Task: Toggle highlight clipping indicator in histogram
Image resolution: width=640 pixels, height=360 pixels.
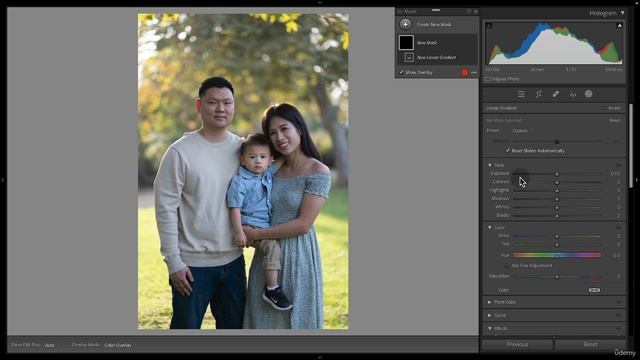Action: 619,25
